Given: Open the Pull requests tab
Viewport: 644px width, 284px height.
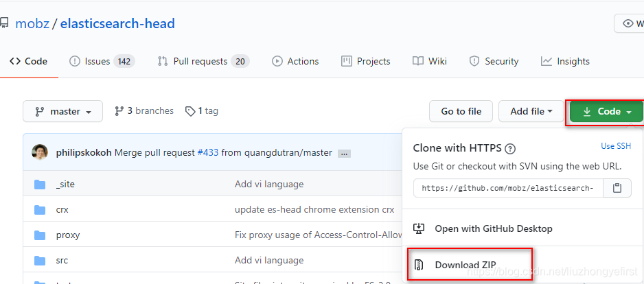Looking at the screenshot, I should click(203, 62).
